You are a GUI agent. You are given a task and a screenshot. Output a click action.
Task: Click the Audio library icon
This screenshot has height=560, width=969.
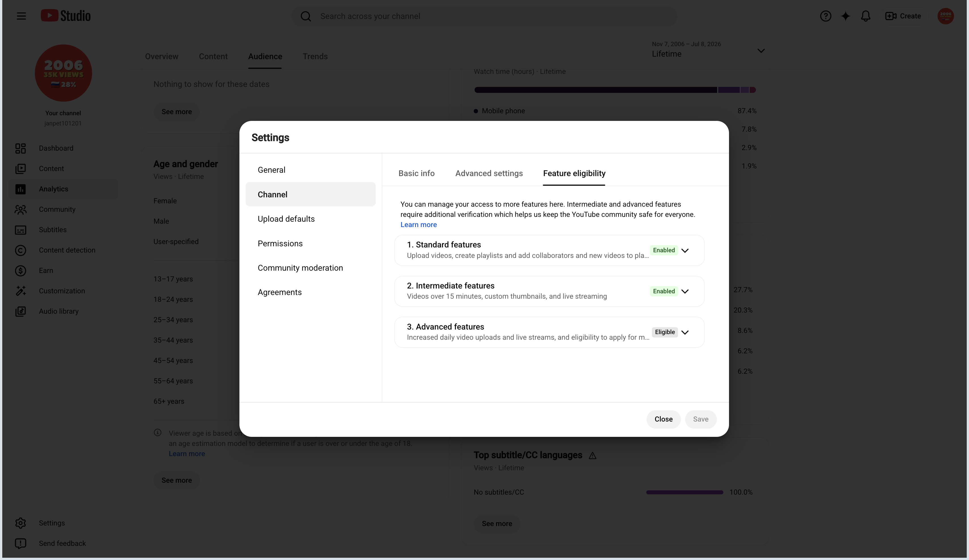20,311
